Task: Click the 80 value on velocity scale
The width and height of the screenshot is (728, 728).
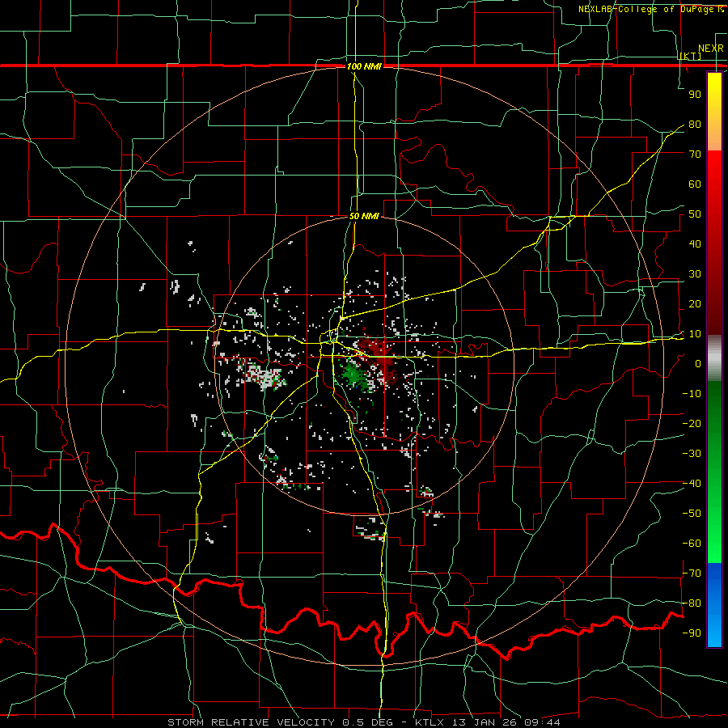Action: pyautogui.click(x=695, y=125)
